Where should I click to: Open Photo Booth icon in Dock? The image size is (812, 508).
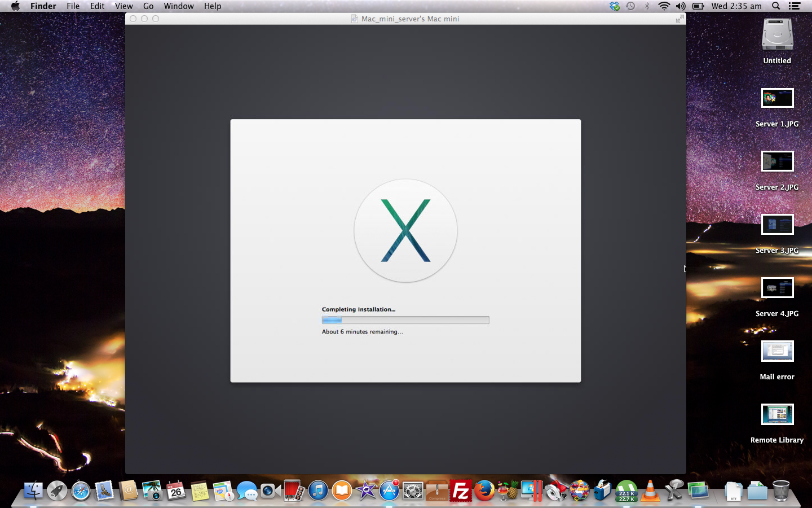coord(294,491)
